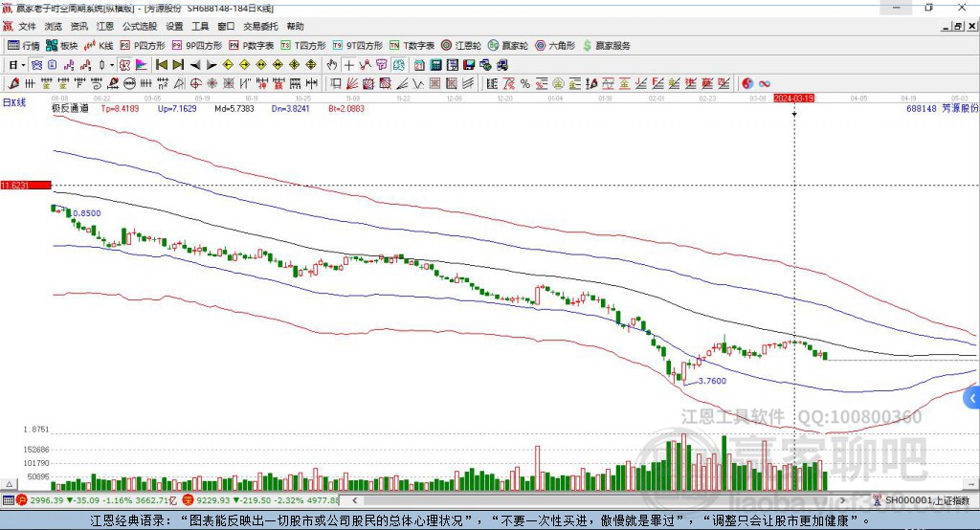Image resolution: width=980 pixels, height=530 pixels.
Task: Open the 交易委托 (Trading) menu
Action: (x=260, y=26)
